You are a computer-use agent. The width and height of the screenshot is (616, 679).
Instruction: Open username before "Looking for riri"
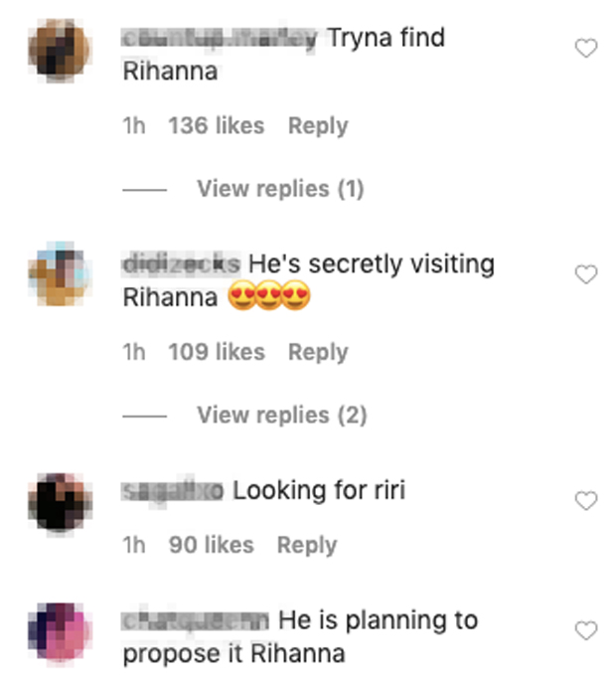click(172, 491)
